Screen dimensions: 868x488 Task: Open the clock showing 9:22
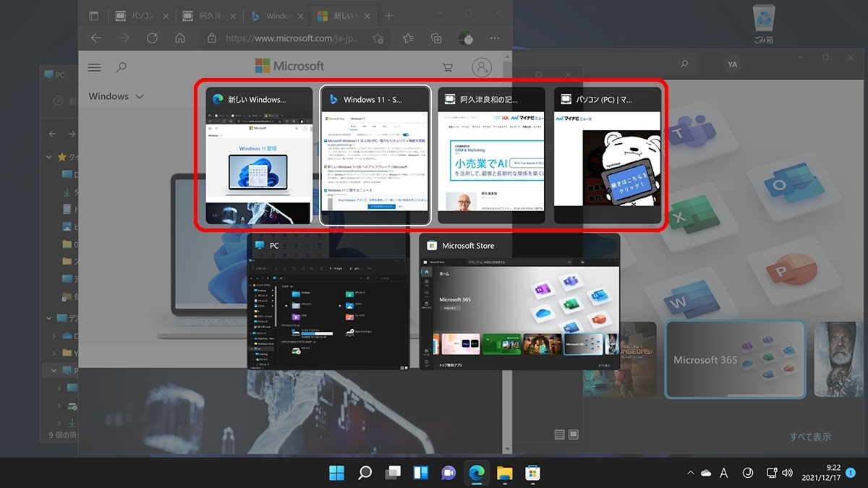(x=820, y=473)
